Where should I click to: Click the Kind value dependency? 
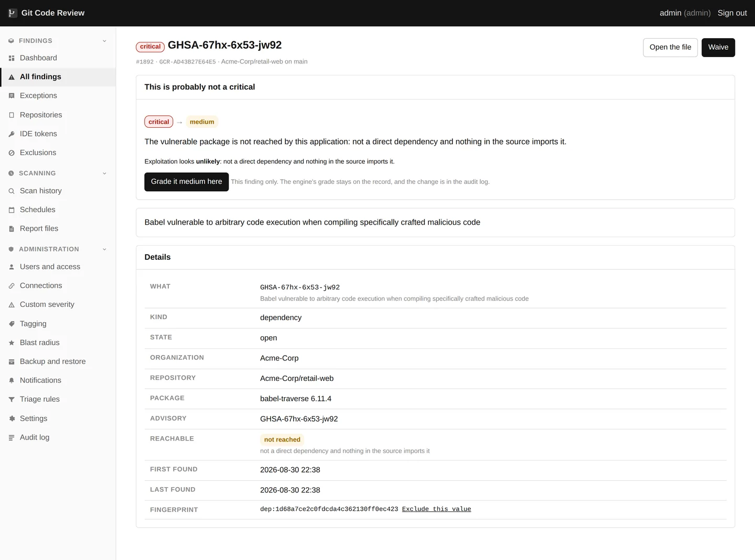pos(281,317)
